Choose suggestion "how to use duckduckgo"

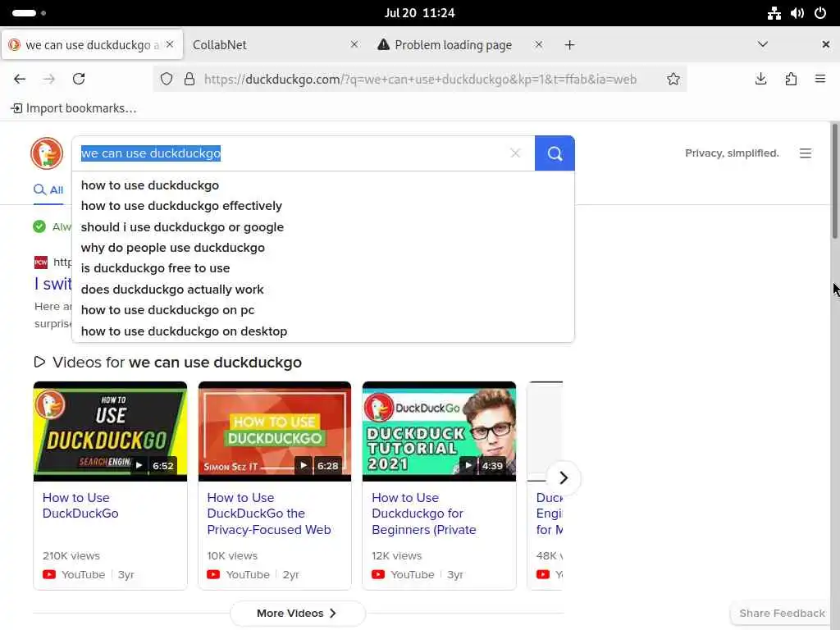323,185
